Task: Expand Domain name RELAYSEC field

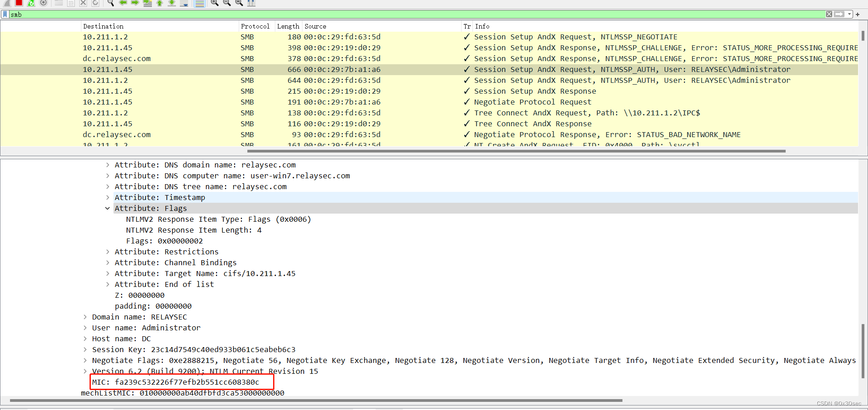Action: pos(85,317)
